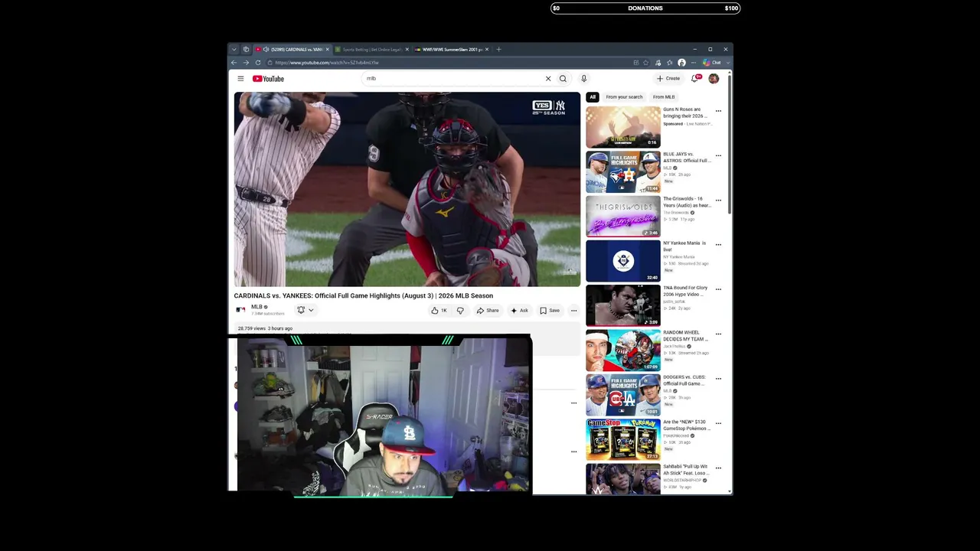Filter by From your search chip
Screen dimensions: 980x551
(x=624, y=97)
